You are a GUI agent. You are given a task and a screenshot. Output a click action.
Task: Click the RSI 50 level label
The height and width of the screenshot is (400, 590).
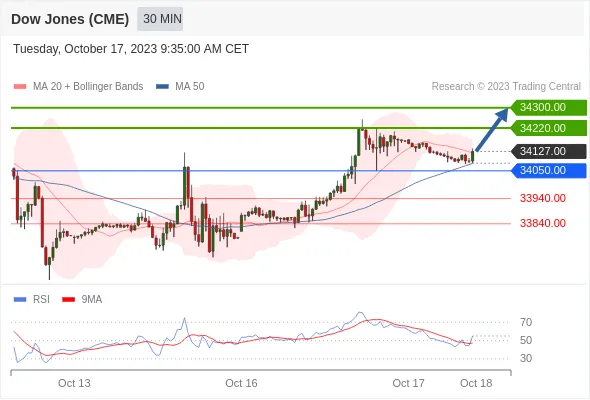[x=526, y=341]
